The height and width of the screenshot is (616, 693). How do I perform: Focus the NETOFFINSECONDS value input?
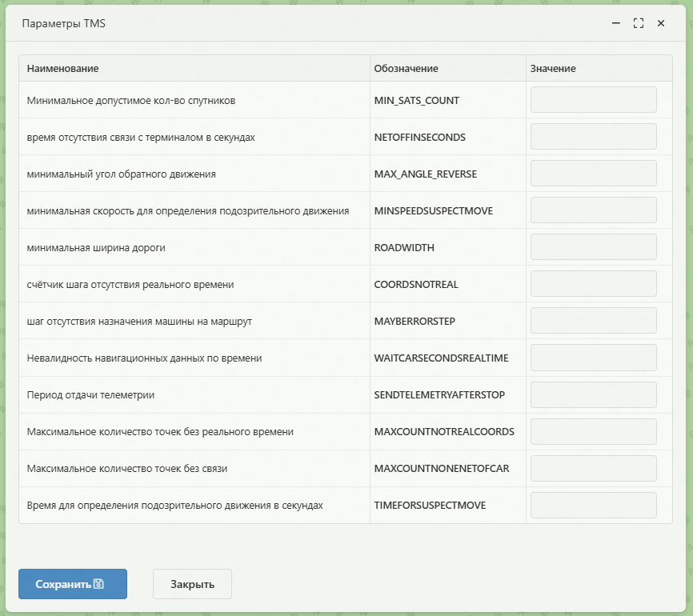[593, 137]
